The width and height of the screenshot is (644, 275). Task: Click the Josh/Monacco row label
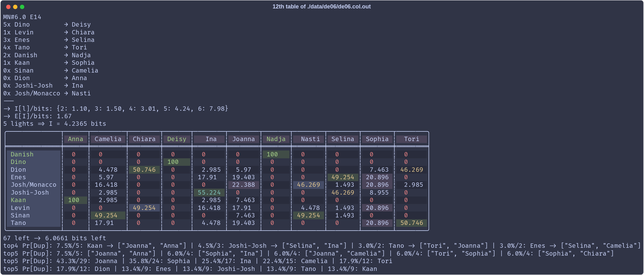[x=34, y=185]
